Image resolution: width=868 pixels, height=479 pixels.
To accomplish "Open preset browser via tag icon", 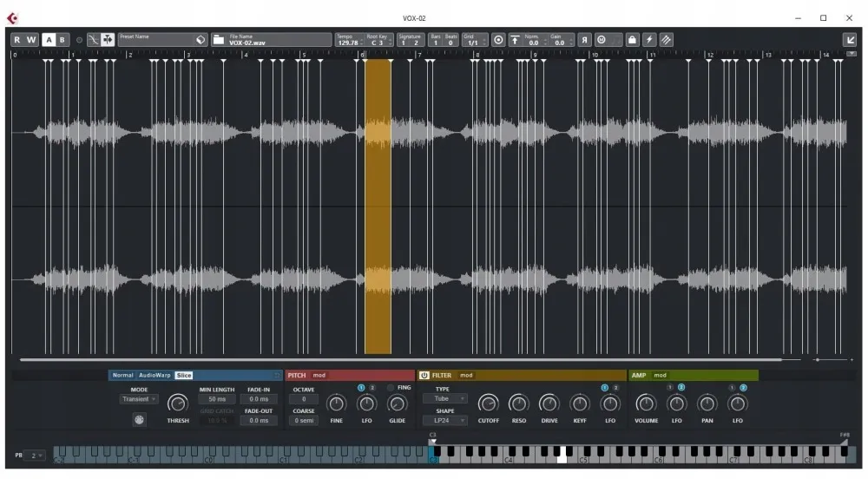I will (x=201, y=40).
